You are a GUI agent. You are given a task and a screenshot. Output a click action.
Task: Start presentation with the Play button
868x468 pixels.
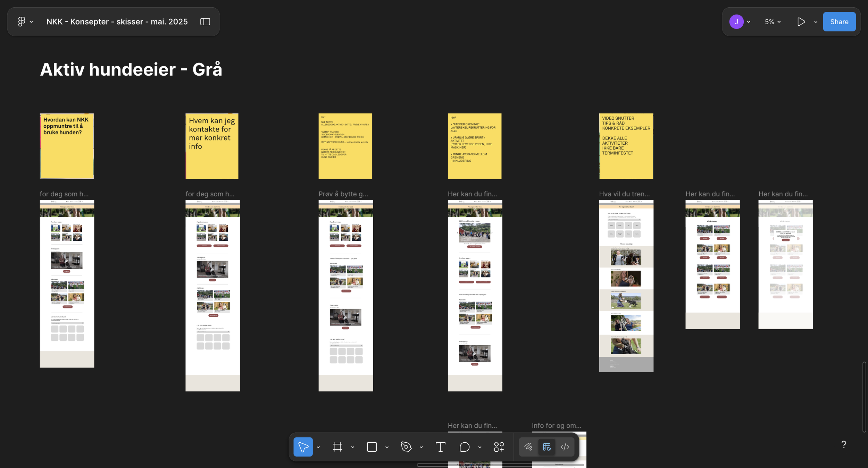(801, 22)
